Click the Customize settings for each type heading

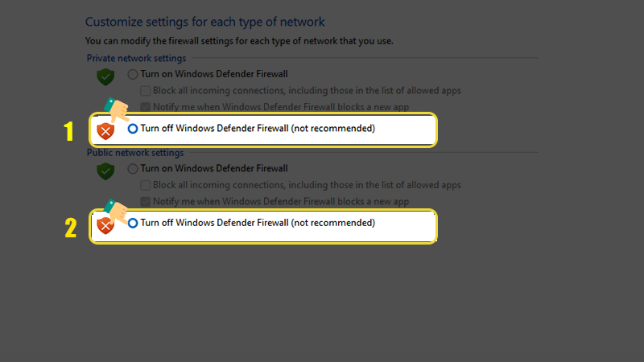click(x=204, y=22)
